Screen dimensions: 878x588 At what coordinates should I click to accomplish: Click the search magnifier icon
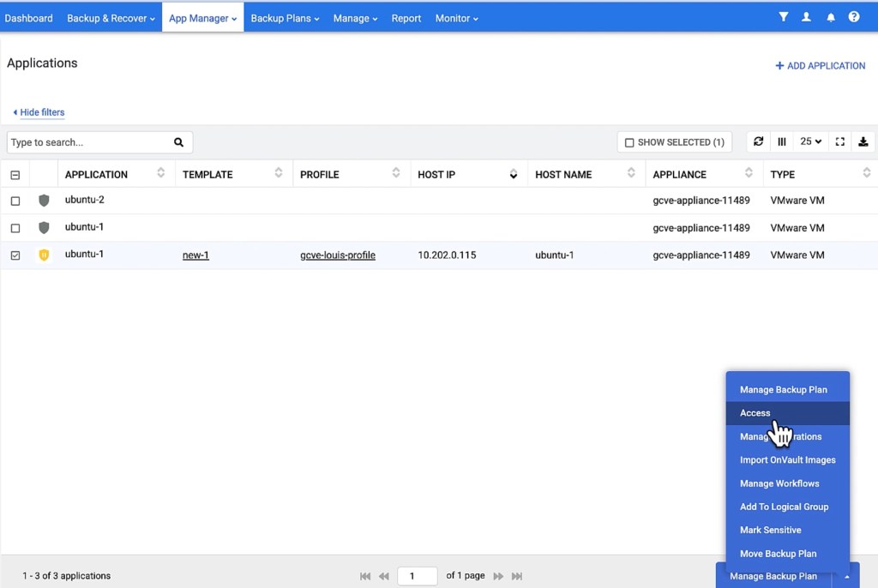178,142
